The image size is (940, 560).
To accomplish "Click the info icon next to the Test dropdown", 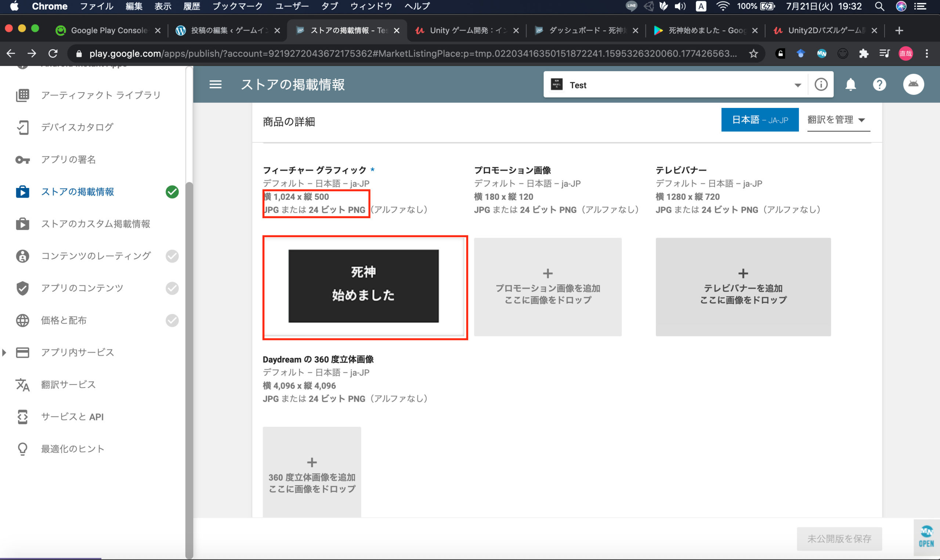I will [x=821, y=84].
